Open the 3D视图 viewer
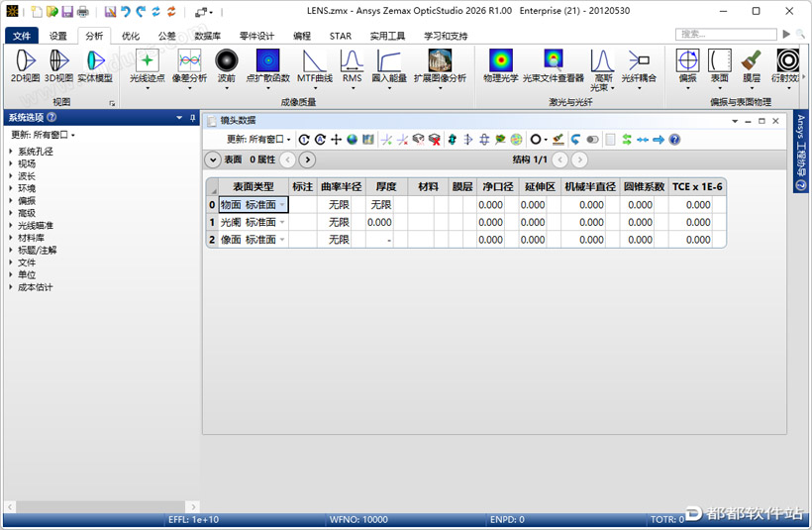812x530 pixels. click(x=58, y=65)
